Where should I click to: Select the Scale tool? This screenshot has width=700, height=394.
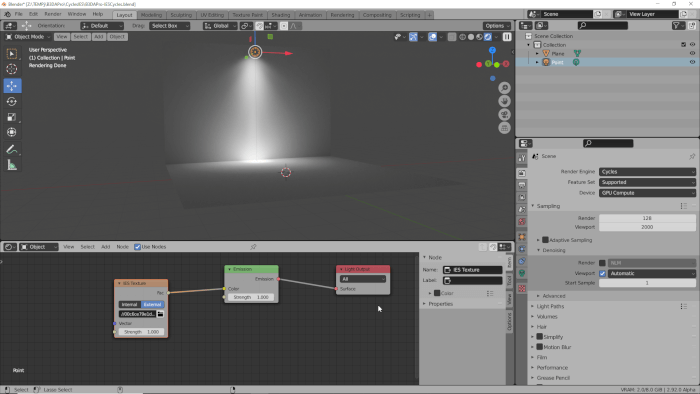(x=12, y=117)
